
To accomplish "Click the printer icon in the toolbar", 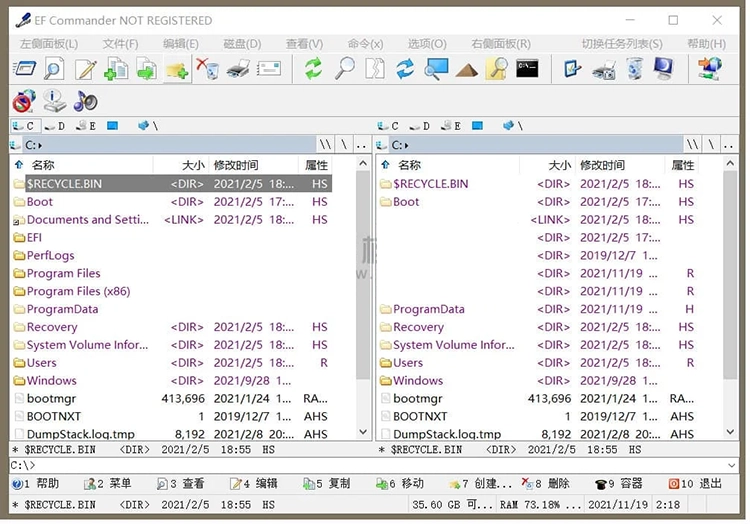I will tap(238, 69).
